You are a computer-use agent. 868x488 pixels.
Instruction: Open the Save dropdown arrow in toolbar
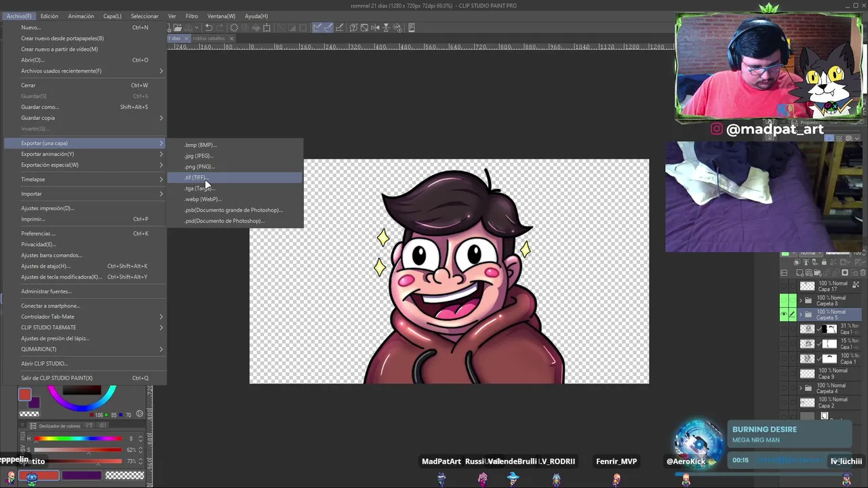click(197, 28)
